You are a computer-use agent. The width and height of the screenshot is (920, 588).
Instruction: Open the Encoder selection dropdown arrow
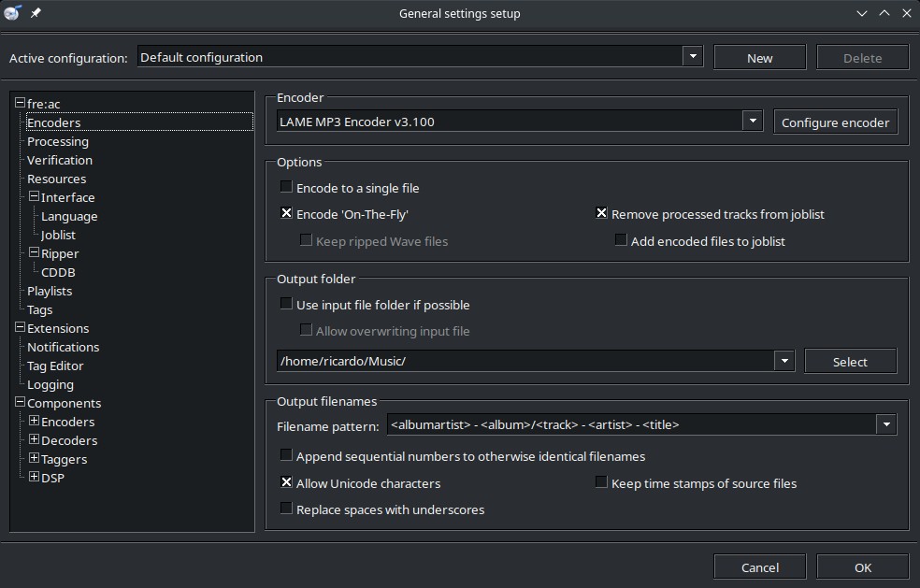(x=753, y=122)
